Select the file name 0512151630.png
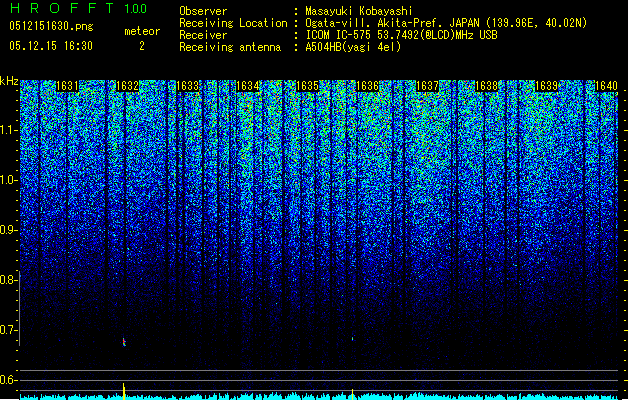This screenshot has height=400, width=629. coord(51,26)
